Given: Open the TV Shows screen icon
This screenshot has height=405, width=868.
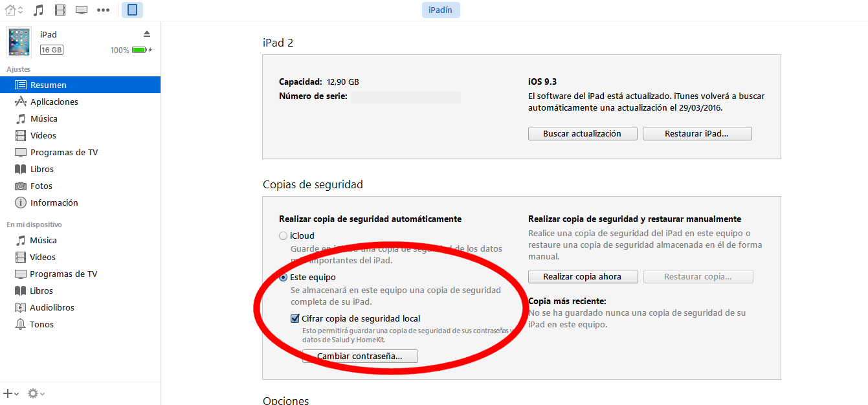Looking at the screenshot, I should 82,10.
